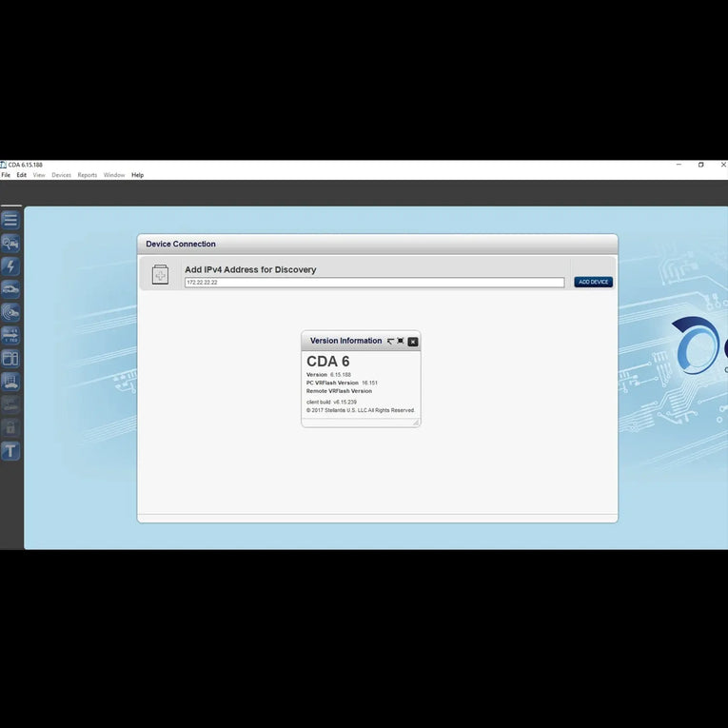Click the magnifier and vehicle search icon

click(x=10, y=244)
